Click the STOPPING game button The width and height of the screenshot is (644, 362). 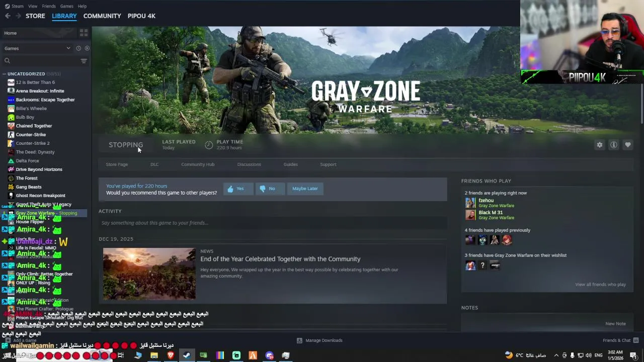[126, 145]
